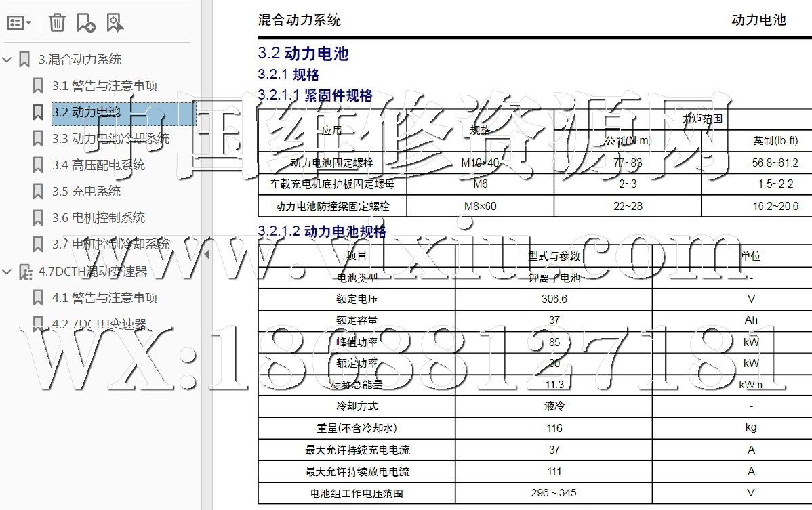
Task: Open the 3.3 动力电池冷却系统 bookmark
Action: [x=110, y=139]
